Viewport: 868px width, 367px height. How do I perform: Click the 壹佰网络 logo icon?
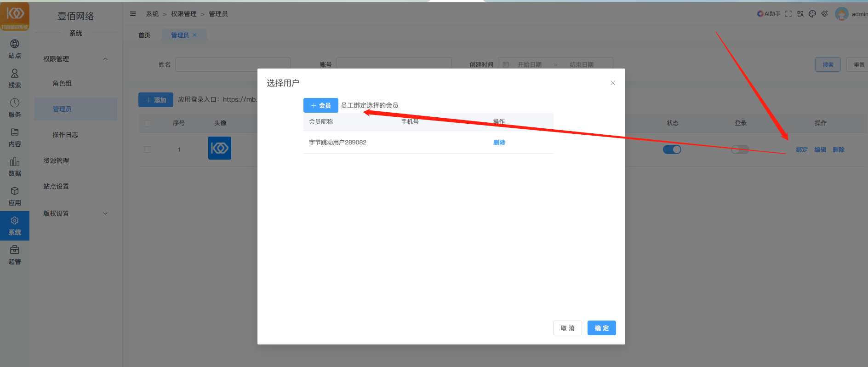pos(15,16)
